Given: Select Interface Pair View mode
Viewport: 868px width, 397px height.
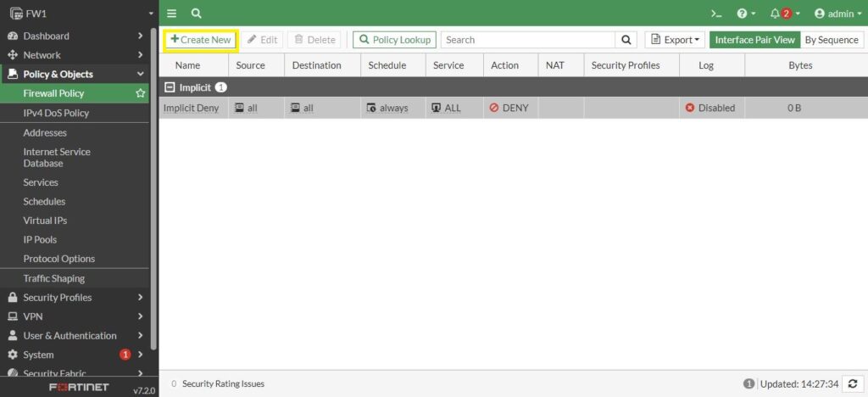Looking at the screenshot, I should click(x=754, y=40).
